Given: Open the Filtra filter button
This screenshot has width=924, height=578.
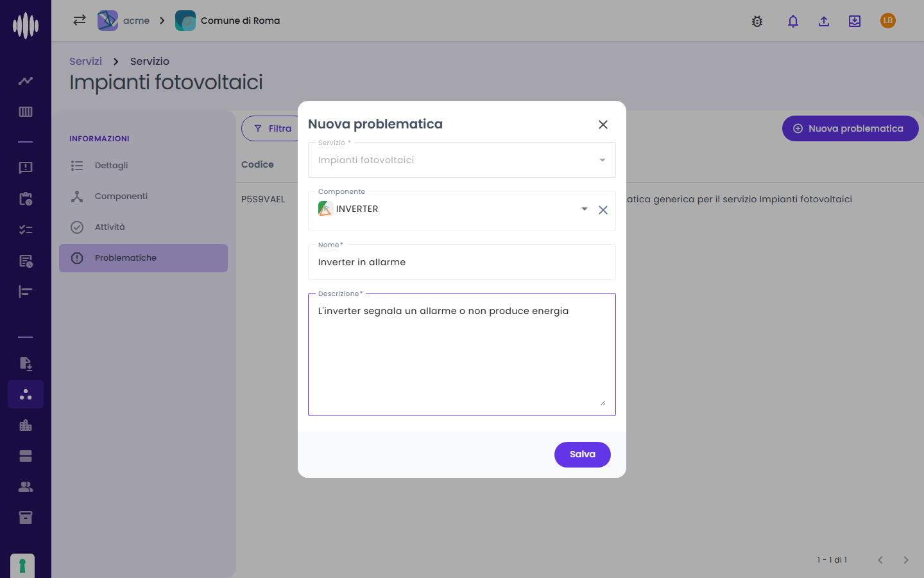Looking at the screenshot, I should point(272,128).
